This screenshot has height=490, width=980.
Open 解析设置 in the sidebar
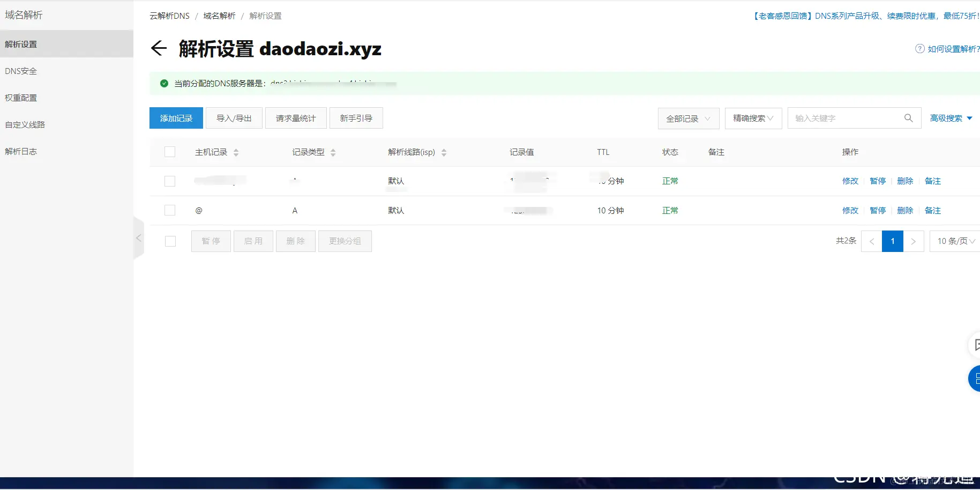click(66, 44)
